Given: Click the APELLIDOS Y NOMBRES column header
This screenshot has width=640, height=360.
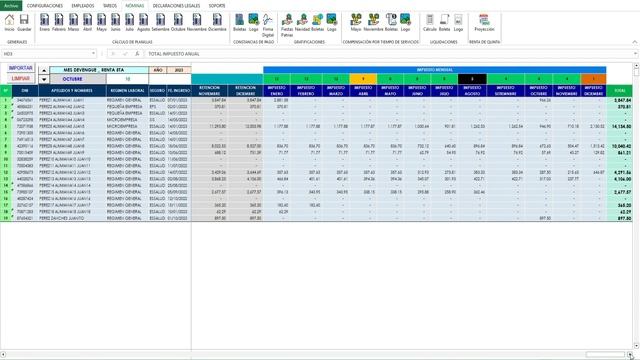Looking at the screenshot, I should tap(72, 91).
